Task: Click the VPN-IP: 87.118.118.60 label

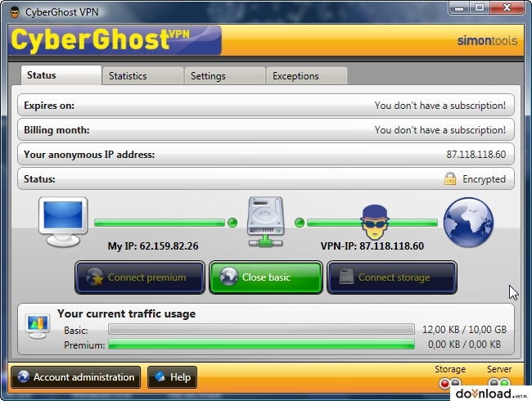Action: click(372, 246)
